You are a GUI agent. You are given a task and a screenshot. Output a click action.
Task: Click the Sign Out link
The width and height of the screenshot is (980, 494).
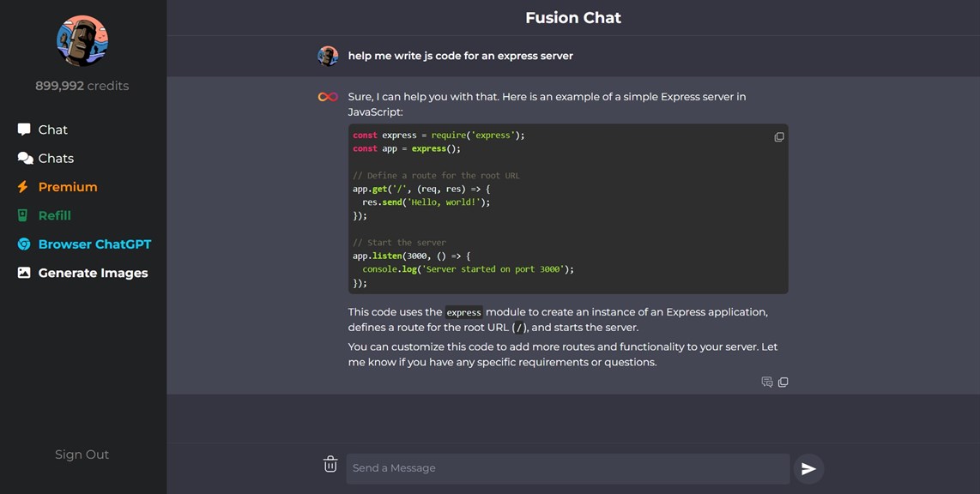pos(82,455)
